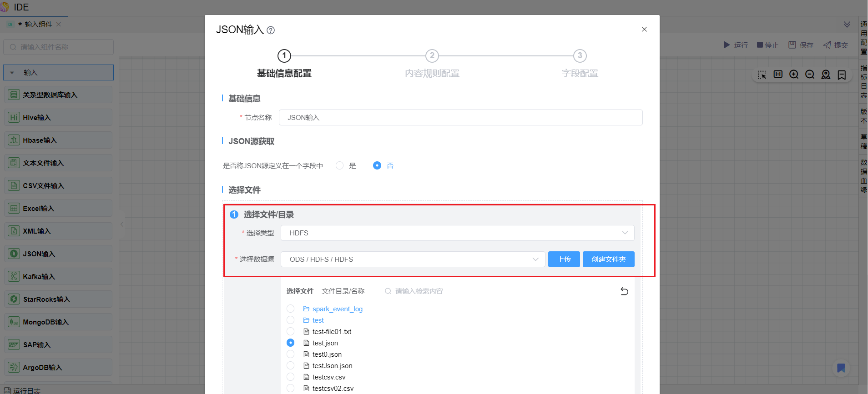This screenshot has width=868, height=394.
Task: Select the JSON输入 component in the sidebar
Action: 58,254
